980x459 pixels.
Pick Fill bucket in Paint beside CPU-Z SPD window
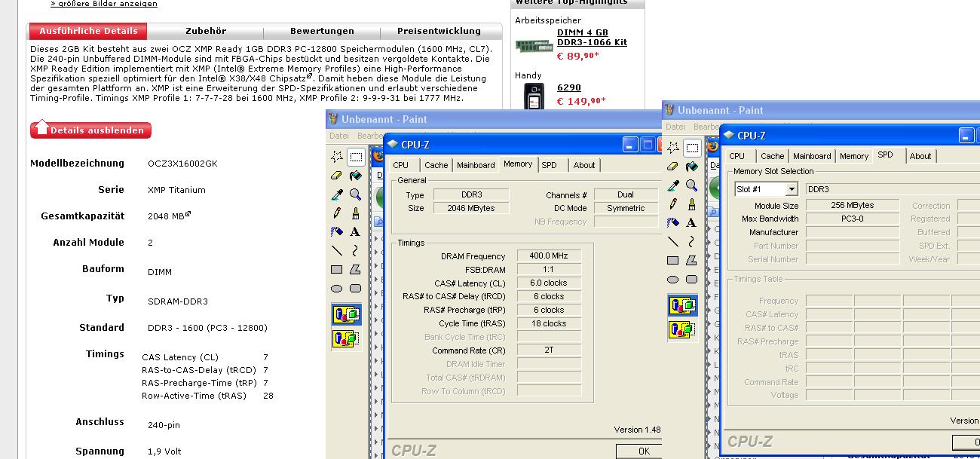[691, 167]
